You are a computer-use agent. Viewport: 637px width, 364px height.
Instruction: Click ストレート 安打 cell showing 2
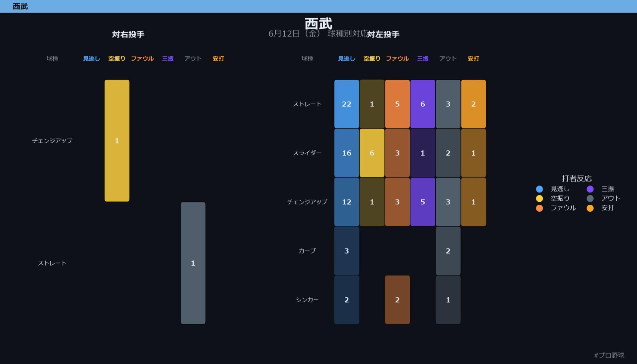[473, 104]
